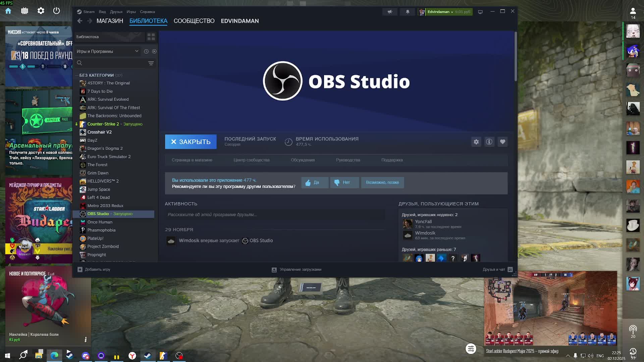Click the info icon for OBS Studio

[489, 142]
